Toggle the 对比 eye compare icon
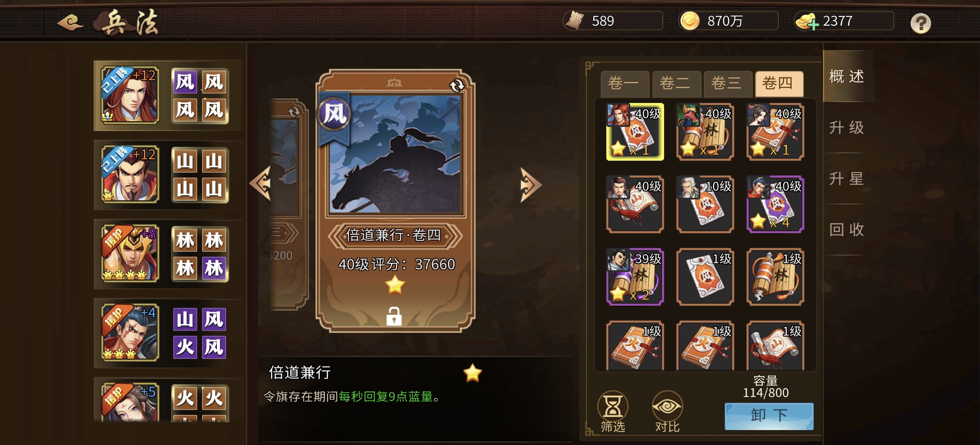Viewport: 980px width, 445px height. coord(667,412)
